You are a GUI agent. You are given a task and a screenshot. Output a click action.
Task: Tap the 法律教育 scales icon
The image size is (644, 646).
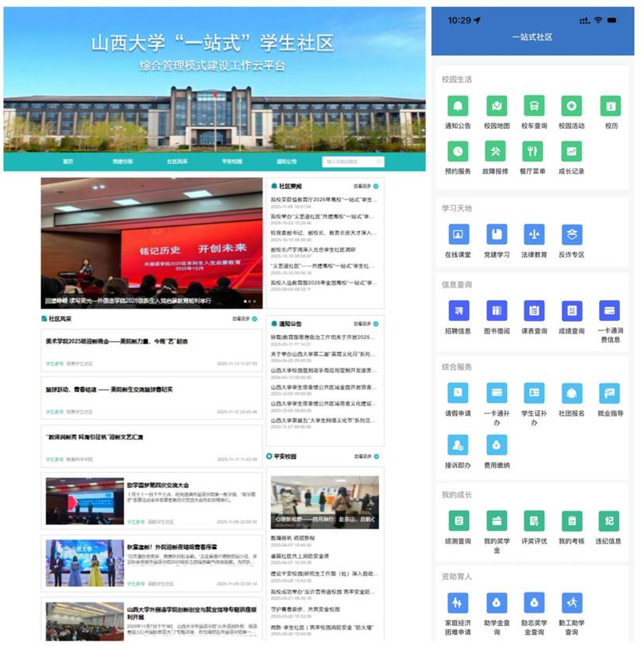click(534, 234)
